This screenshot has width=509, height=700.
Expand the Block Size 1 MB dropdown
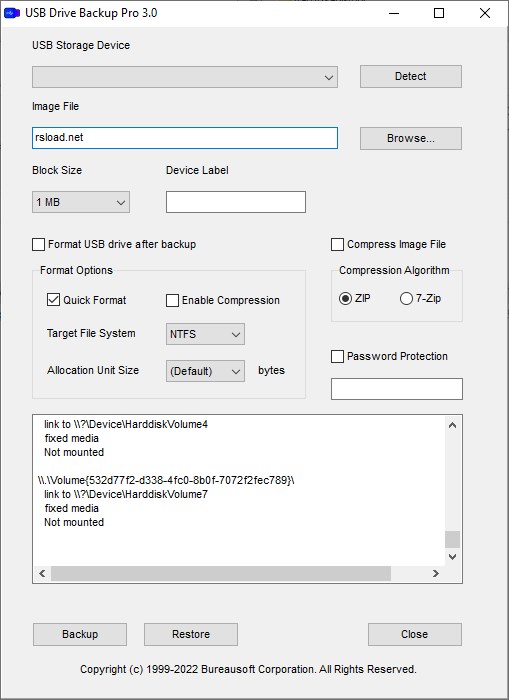(81, 202)
